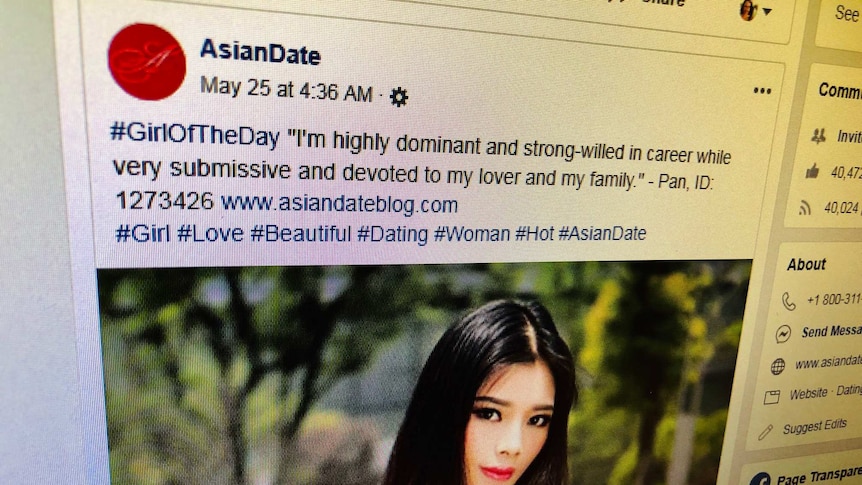Click the thumbs-up likes count icon
862x485 pixels.
click(812, 172)
